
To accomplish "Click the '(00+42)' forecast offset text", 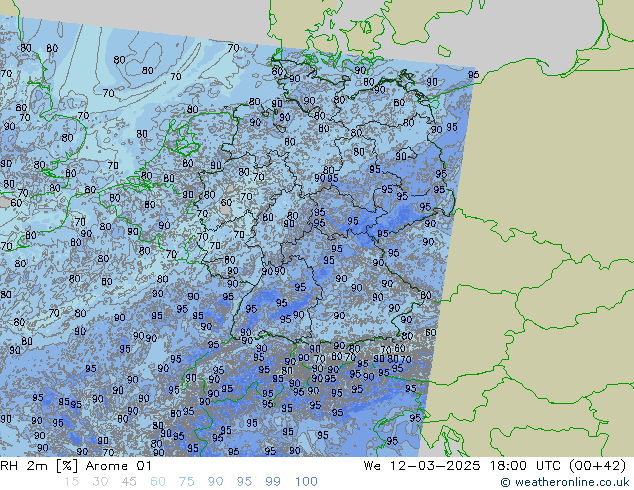I will coord(597,466).
